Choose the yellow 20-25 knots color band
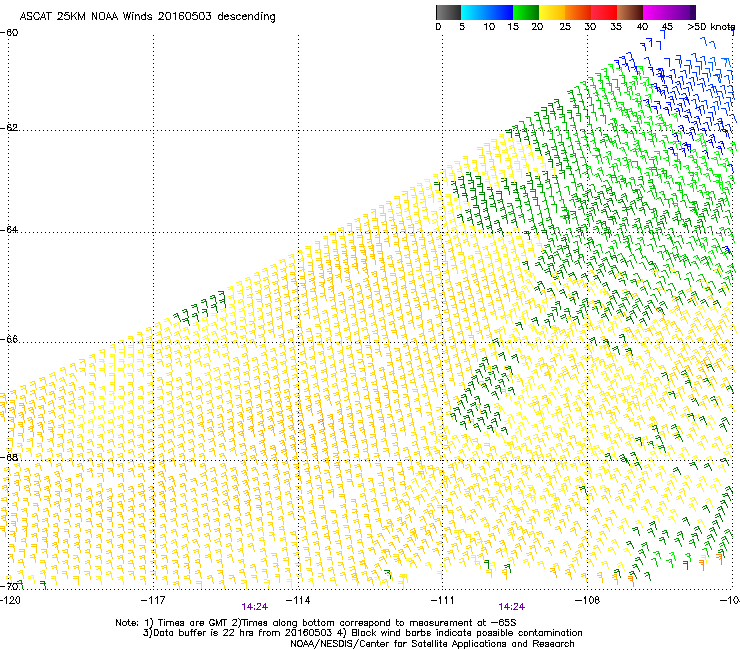This screenshot has height=650, width=740. (552, 12)
